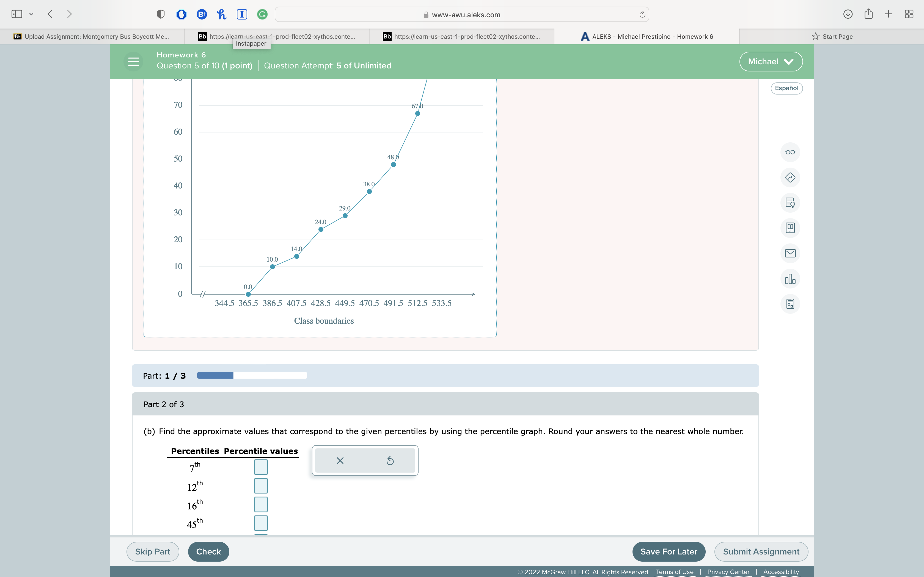This screenshot has width=924, height=577.
Task: Switch to the Start Page tab
Action: [x=832, y=37]
